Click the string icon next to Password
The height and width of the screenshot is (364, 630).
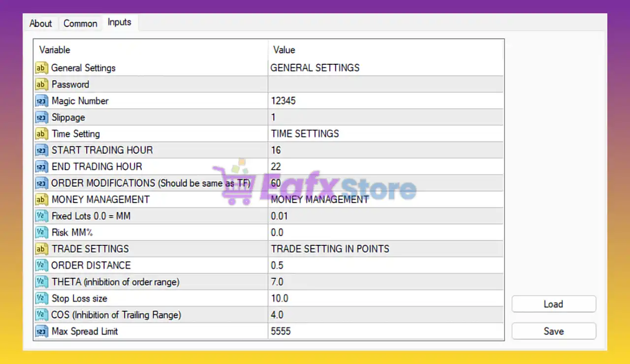(x=41, y=85)
